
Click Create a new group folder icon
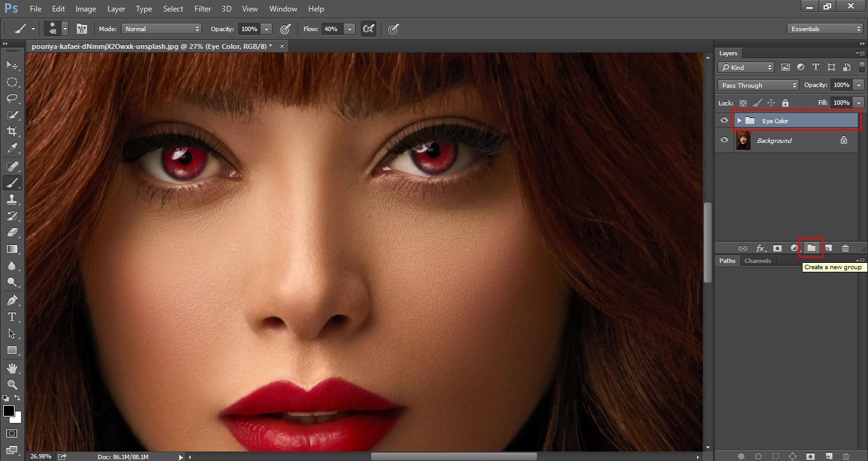tap(811, 248)
